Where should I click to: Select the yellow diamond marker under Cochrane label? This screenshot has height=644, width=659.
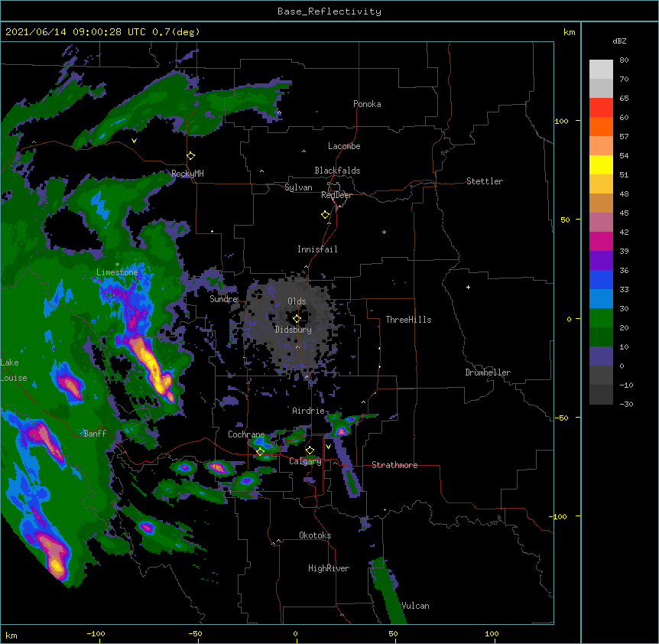pyautogui.click(x=260, y=452)
